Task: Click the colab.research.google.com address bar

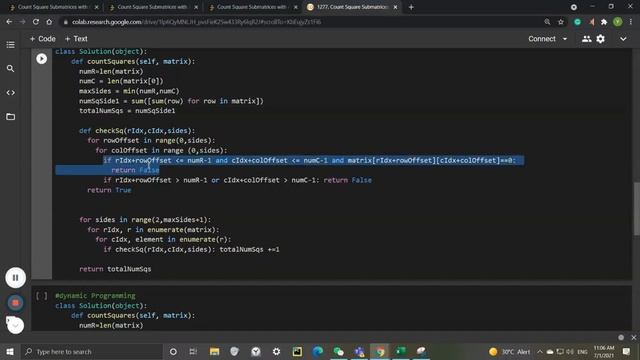Action: [x=302, y=22]
